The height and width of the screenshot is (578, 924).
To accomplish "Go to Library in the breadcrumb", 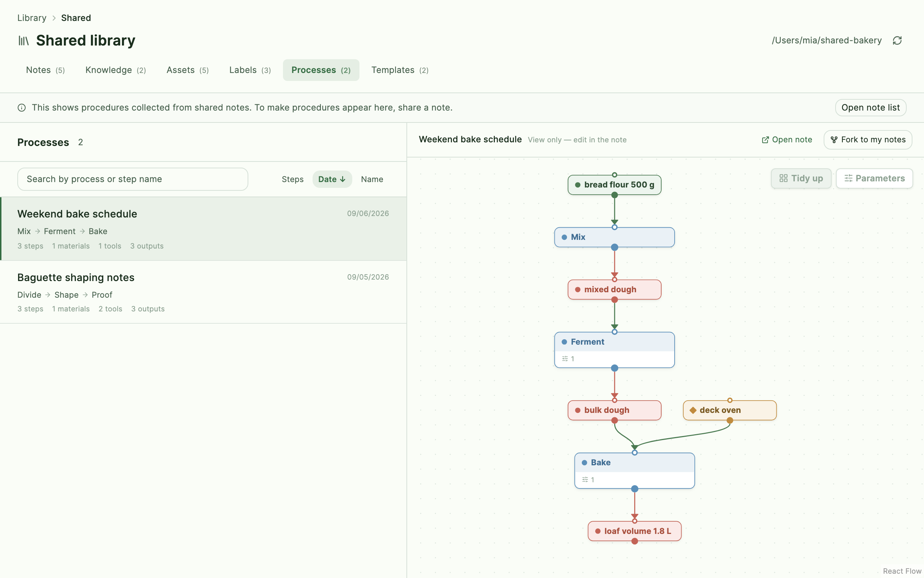I will coord(32,18).
